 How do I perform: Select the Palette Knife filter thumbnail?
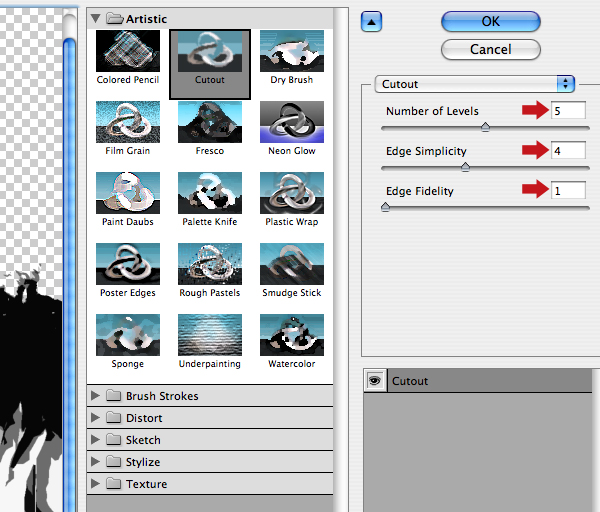coord(210,193)
